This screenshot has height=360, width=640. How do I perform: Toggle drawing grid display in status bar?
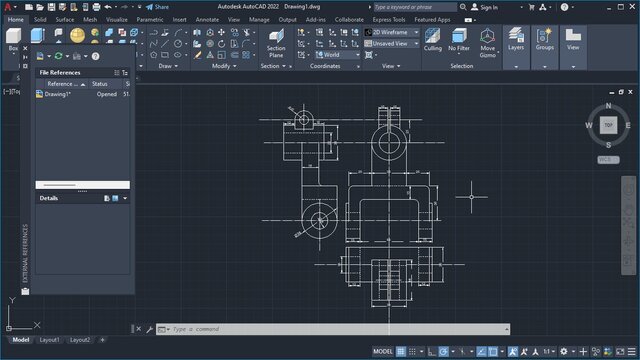point(401,351)
